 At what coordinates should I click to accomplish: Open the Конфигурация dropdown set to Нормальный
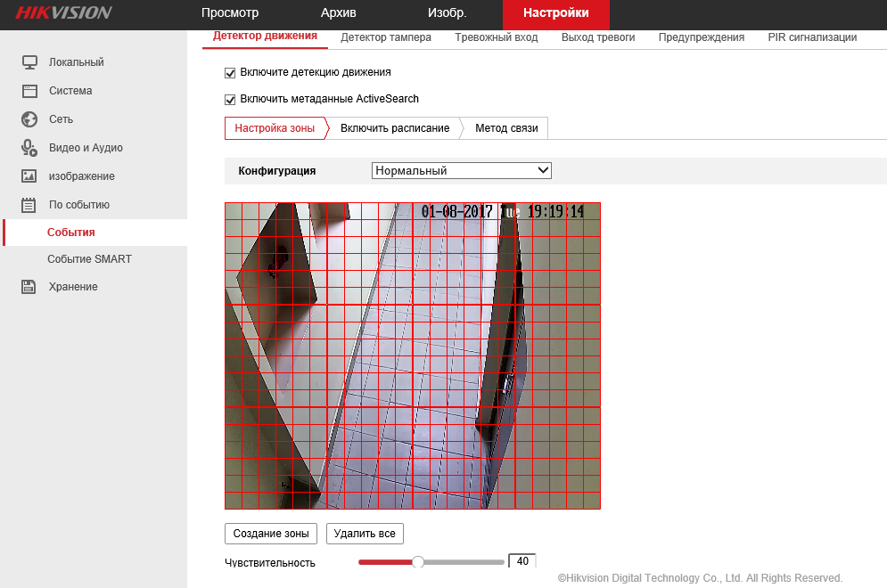[x=462, y=171]
